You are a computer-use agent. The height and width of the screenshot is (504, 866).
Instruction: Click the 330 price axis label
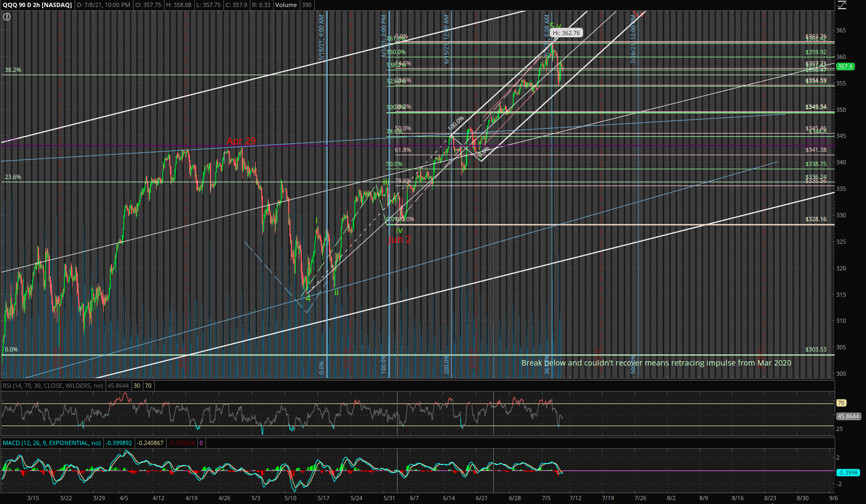click(841, 215)
